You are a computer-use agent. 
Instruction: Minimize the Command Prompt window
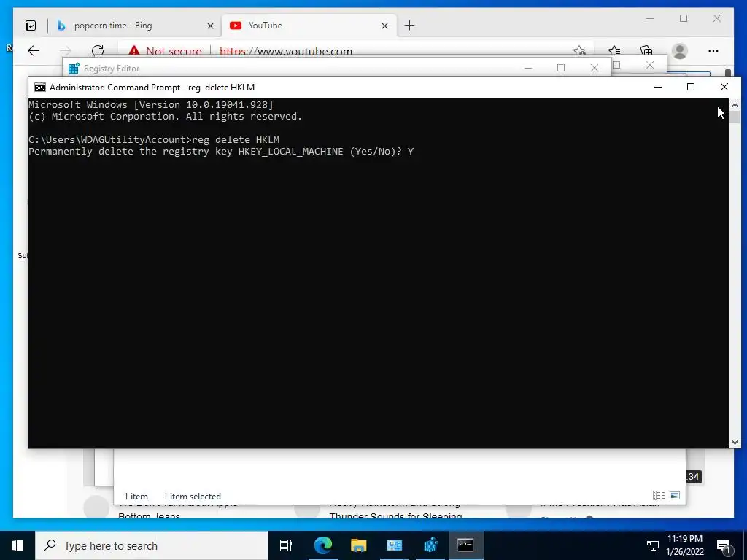coord(658,87)
